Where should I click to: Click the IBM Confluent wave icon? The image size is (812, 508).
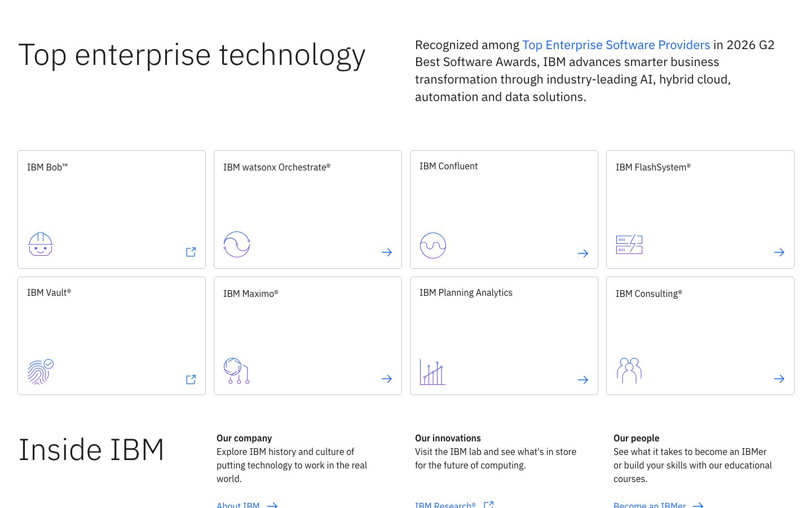point(433,246)
